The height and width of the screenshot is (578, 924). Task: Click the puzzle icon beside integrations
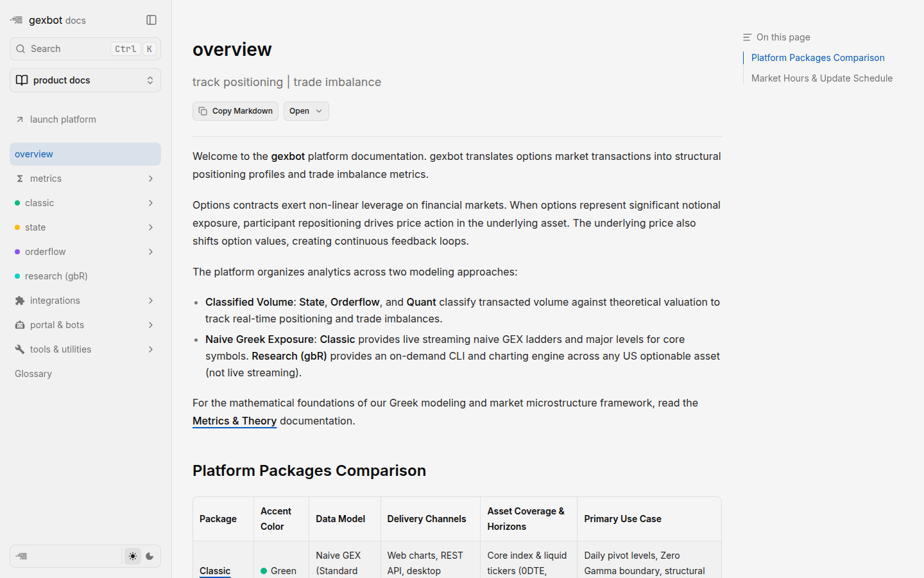(x=20, y=301)
